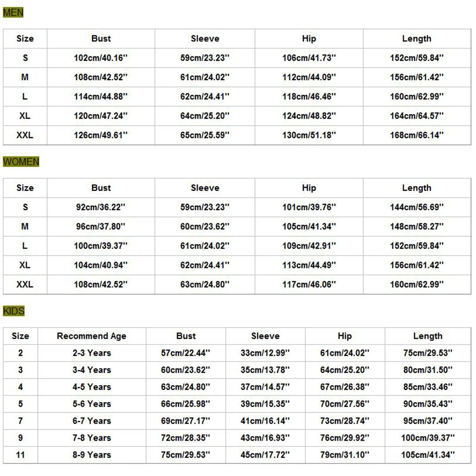Screen dimensions: 476x476
Task: Select men's M sleeve value 61cm/24.02"
Action: click(205, 77)
